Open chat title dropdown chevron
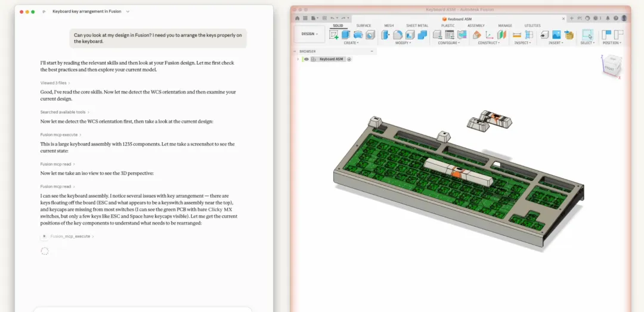The height and width of the screenshot is (312, 644). tap(128, 11)
